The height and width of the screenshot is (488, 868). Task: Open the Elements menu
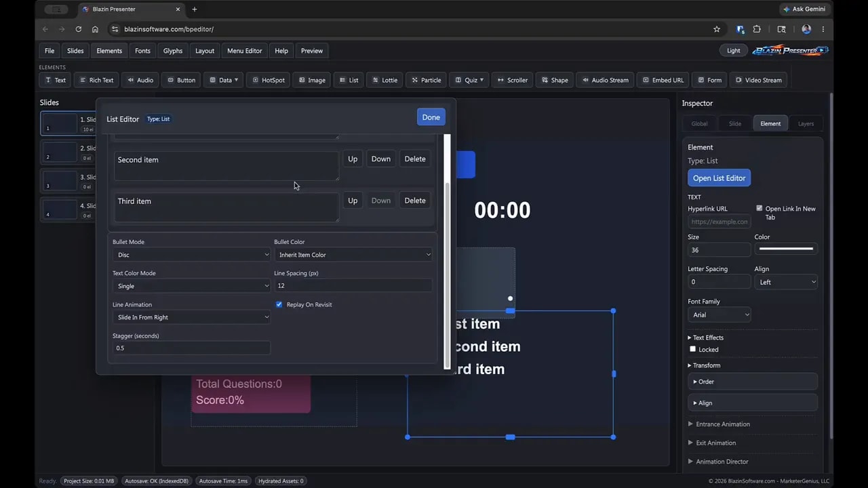tap(109, 51)
